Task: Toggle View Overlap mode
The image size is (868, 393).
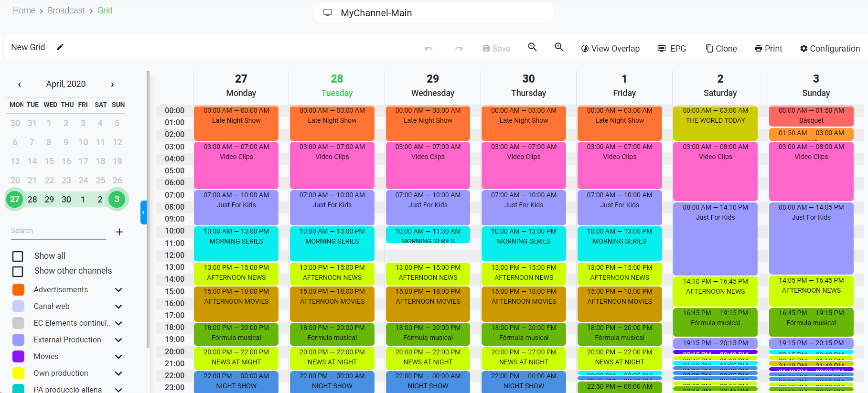Action: coord(610,49)
